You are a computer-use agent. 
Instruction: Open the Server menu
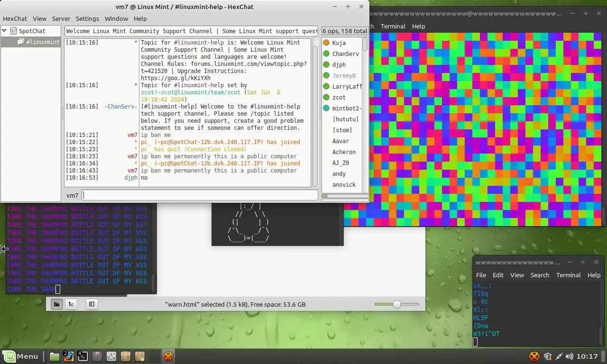coord(61,18)
